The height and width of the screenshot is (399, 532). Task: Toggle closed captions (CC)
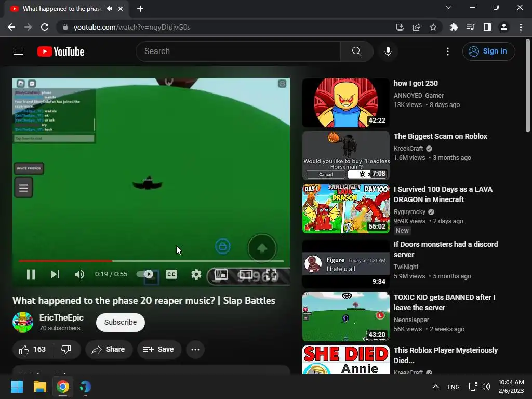tap(171, 274)
